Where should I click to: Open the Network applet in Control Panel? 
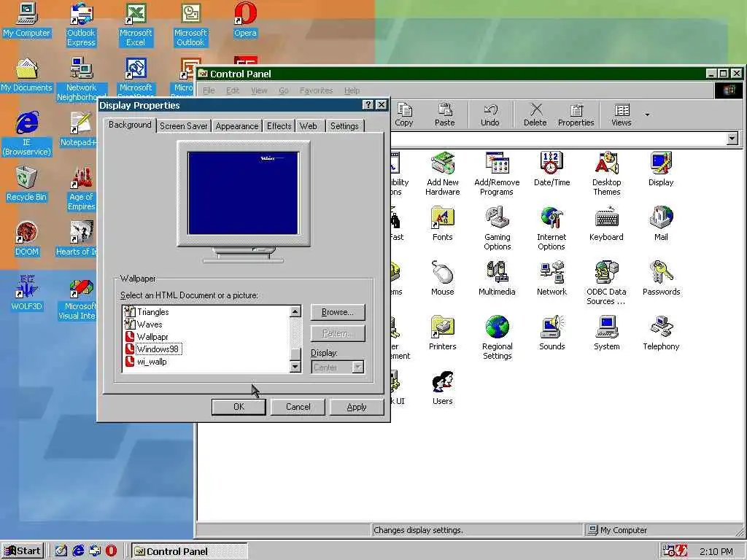pyautogui.click(x=551, y=278)
